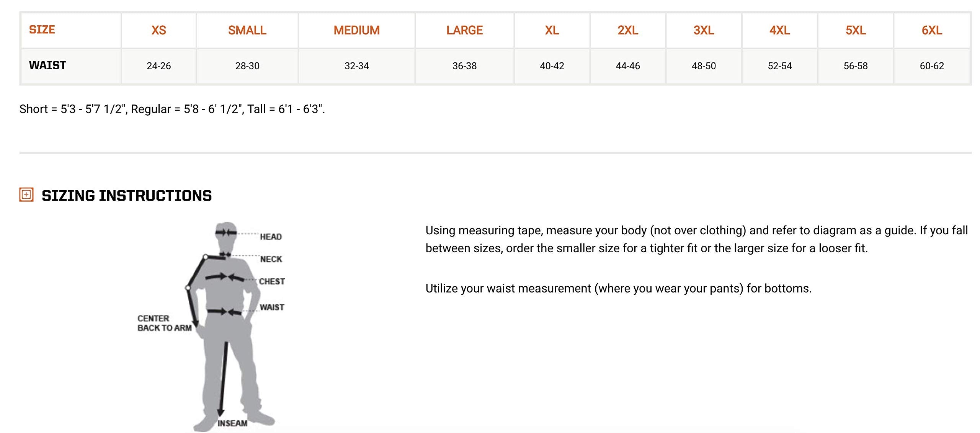Click the plus icon beside Sizing Instructions

[26, 195]
